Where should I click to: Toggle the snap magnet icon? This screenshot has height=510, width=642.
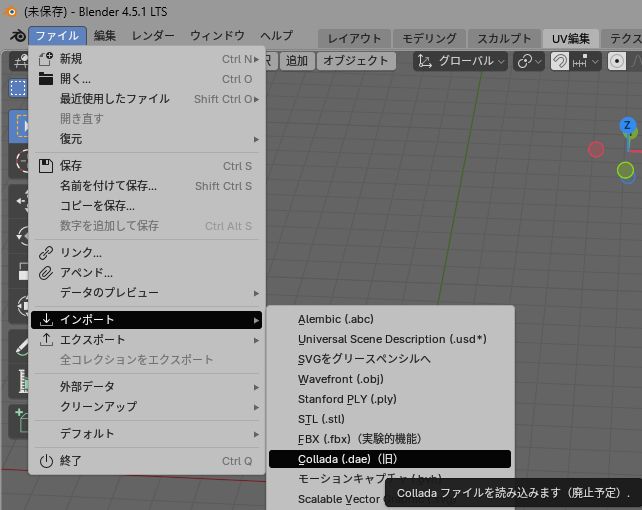560,61
